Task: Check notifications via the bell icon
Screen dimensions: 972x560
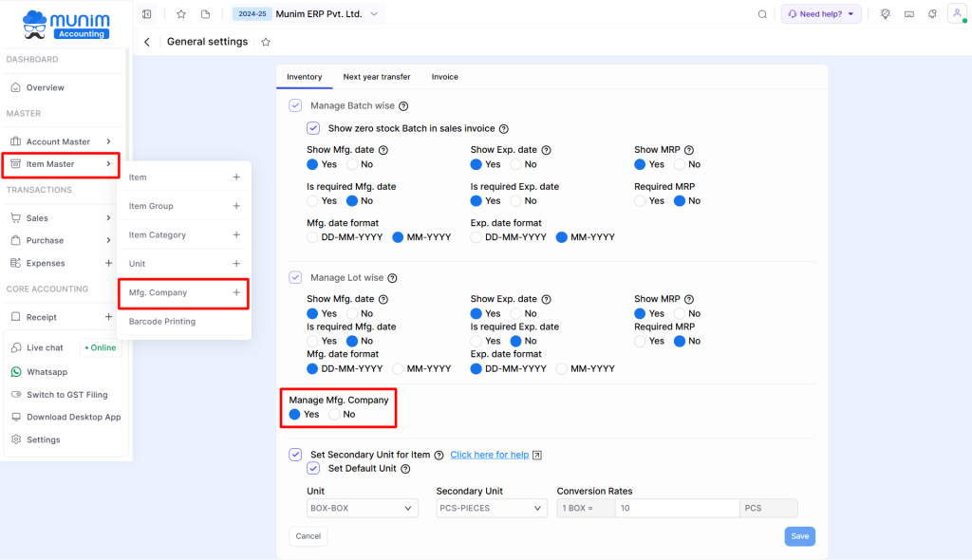Action: coord(931,14)
